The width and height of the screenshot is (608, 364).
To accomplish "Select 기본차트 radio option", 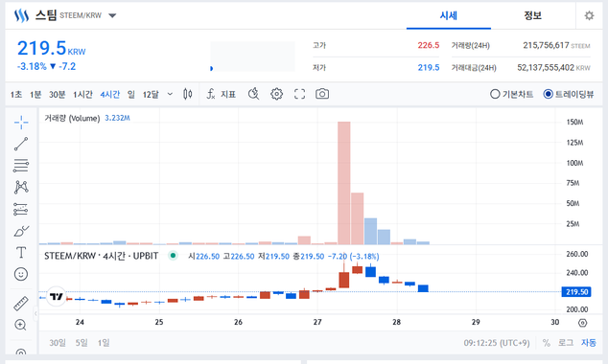I will tap(512, 94).
